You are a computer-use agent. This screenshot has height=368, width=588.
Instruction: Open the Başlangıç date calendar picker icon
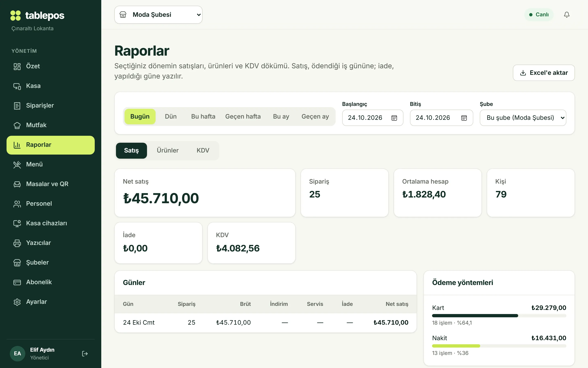394,118
